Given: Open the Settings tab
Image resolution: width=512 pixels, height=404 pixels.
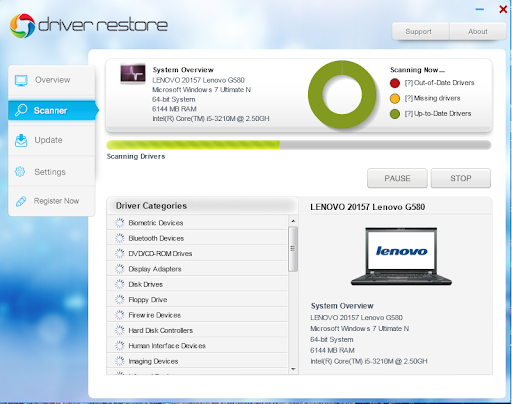Looking at the screenshot, I should tap(52, 172).
